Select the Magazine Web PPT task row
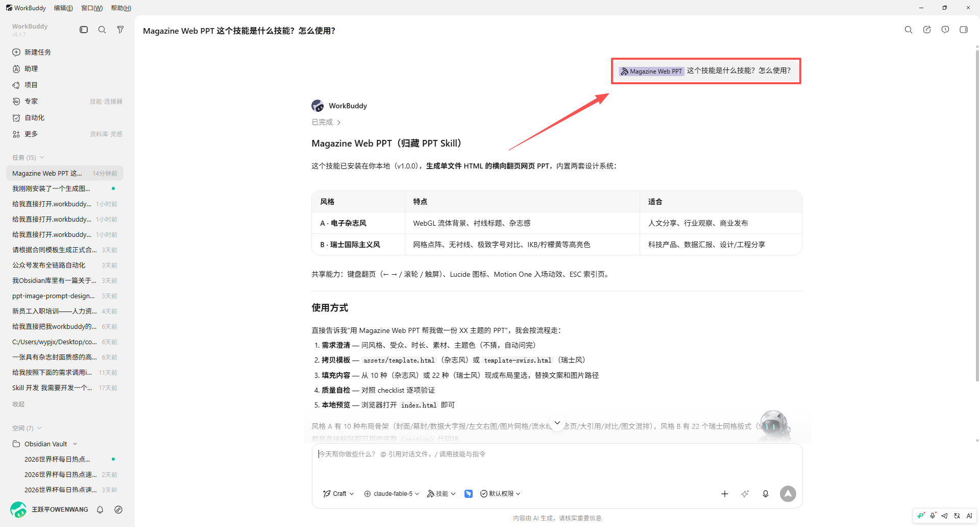The height and width of the screenshot is (527, 980). click(65, 173)
